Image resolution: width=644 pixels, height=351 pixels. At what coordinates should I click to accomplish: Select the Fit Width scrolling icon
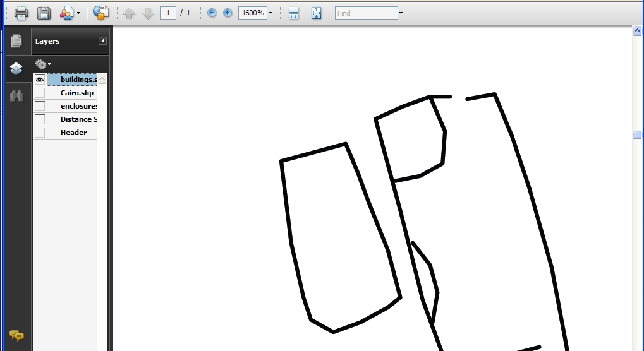[293, 13]
